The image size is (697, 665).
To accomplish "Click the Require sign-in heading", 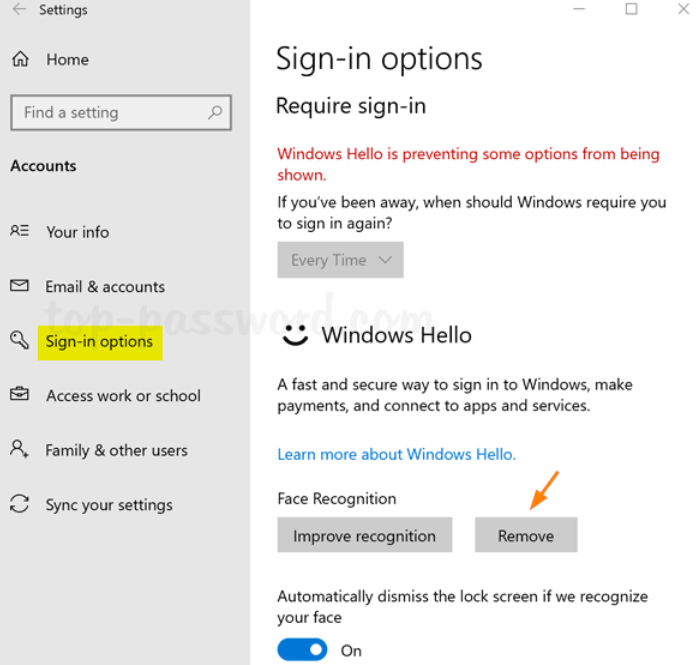I will click(351, 106).
